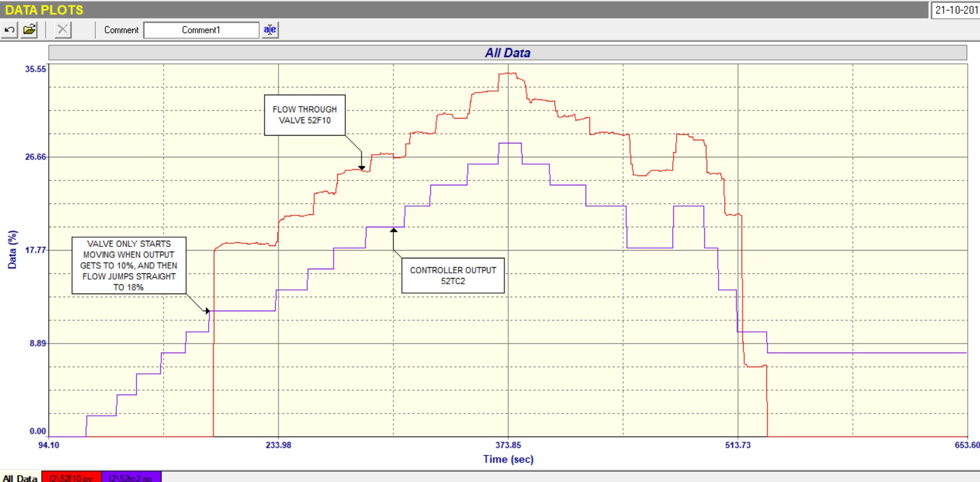
Task: Click the greyed-out delete X icon
Action: pyautogui.click(x=63, y=30)
